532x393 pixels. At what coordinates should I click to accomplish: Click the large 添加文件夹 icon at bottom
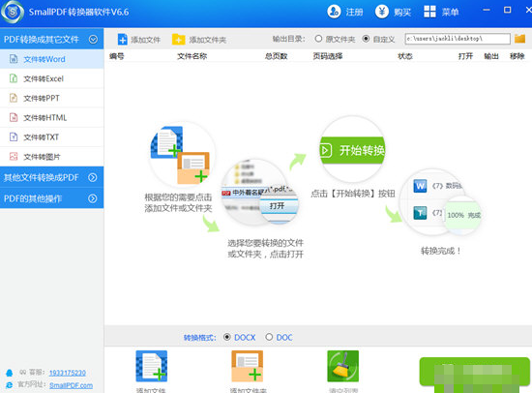(x=248, y=366)
